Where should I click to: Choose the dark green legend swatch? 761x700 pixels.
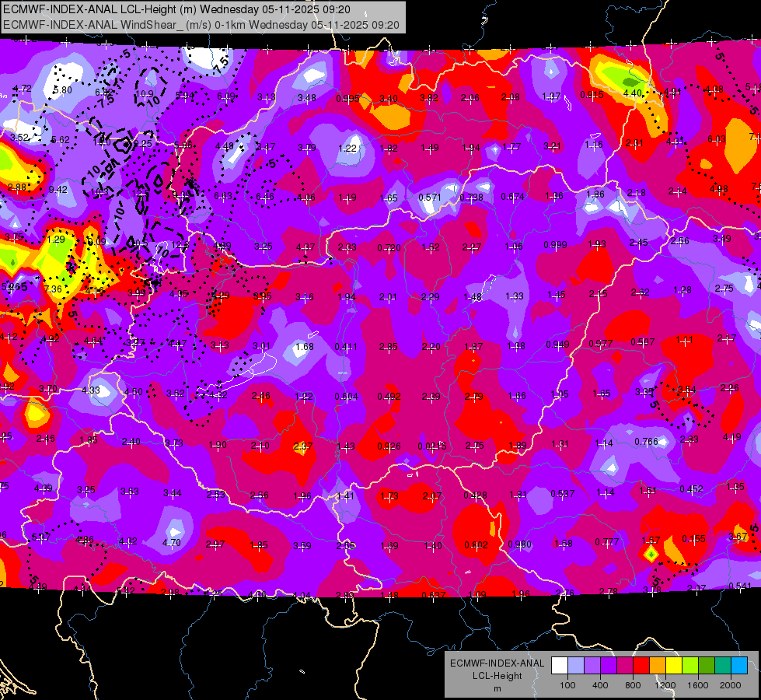click(707, 665)
